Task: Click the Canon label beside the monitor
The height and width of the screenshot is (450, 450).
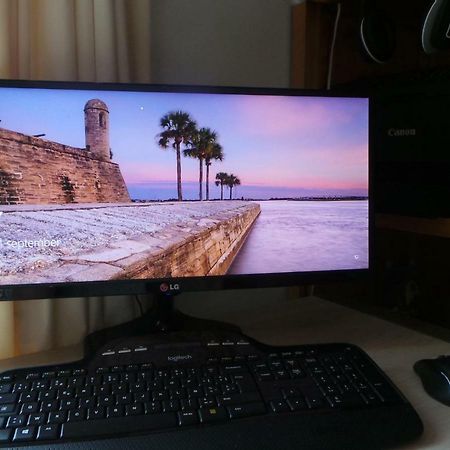Action: pos(402,132)
